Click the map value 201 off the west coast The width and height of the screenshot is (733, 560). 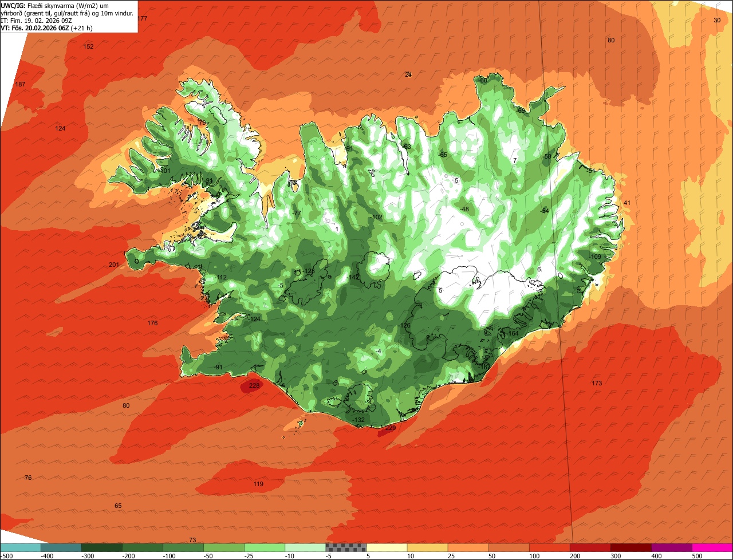114,265
